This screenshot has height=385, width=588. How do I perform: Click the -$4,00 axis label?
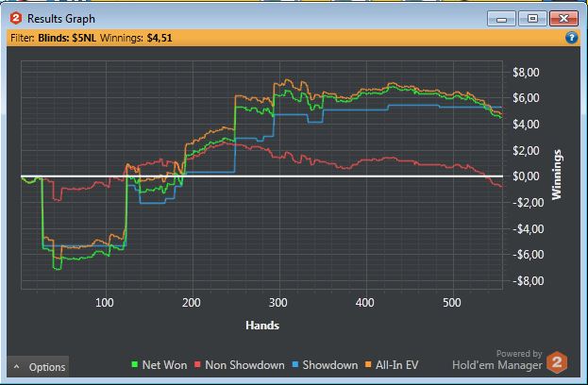[528, 228]
